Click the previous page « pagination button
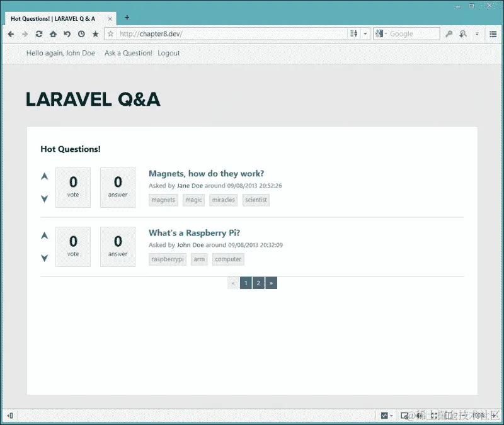Screen dimensions: 504x425 coord(233,283)
